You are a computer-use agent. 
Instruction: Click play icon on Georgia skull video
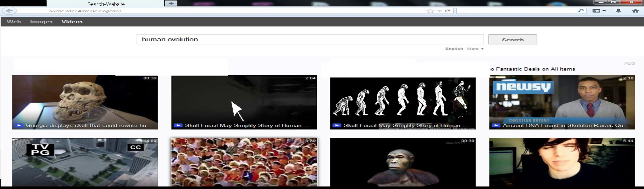click(x=19, y=125)
